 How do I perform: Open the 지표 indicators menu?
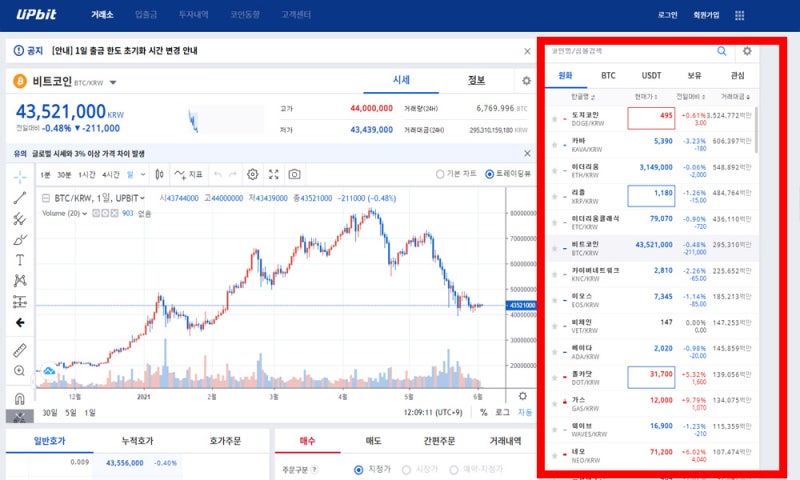coord(189,174)
